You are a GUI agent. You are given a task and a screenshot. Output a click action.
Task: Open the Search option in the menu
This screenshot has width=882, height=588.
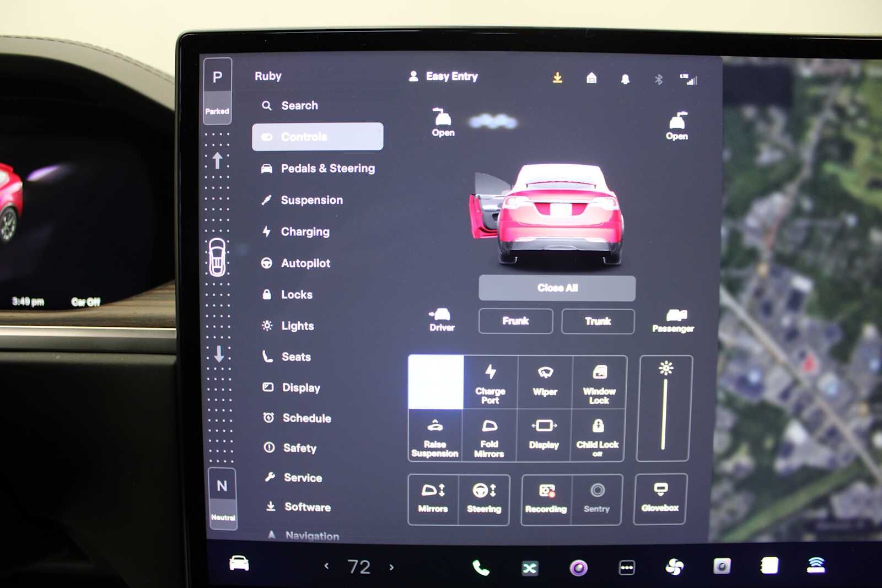[290, 105]
